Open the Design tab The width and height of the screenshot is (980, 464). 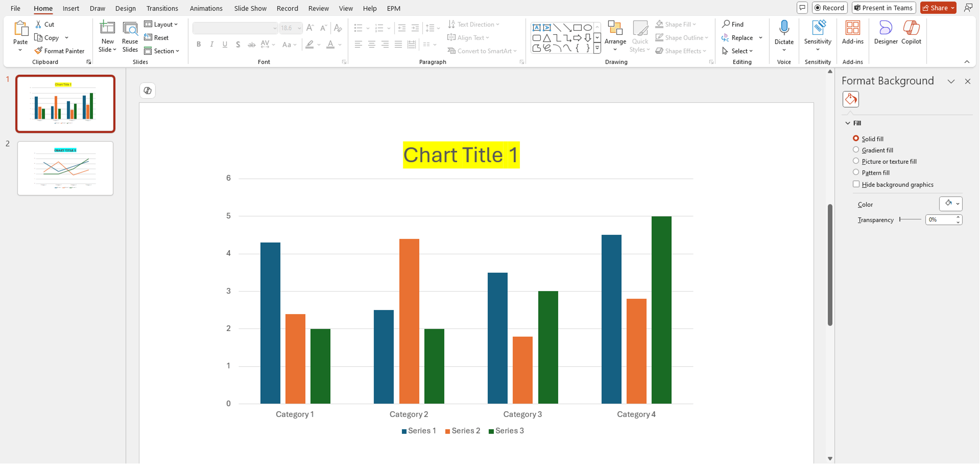click(x=125, y=8)
